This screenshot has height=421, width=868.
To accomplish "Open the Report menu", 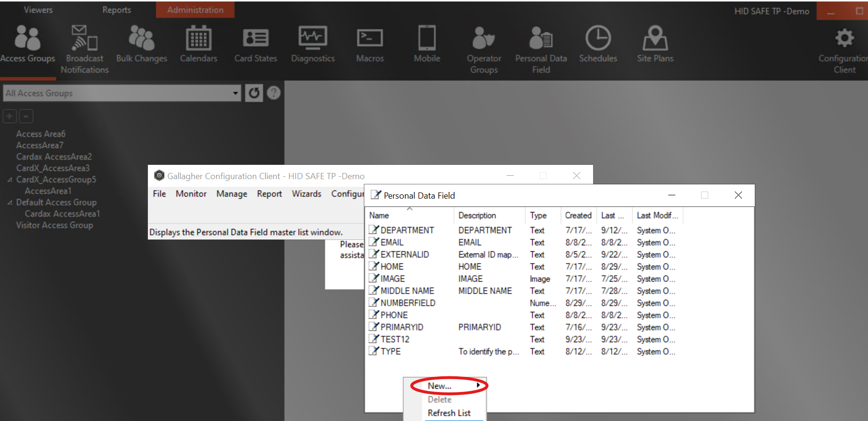I will point(269,194).
